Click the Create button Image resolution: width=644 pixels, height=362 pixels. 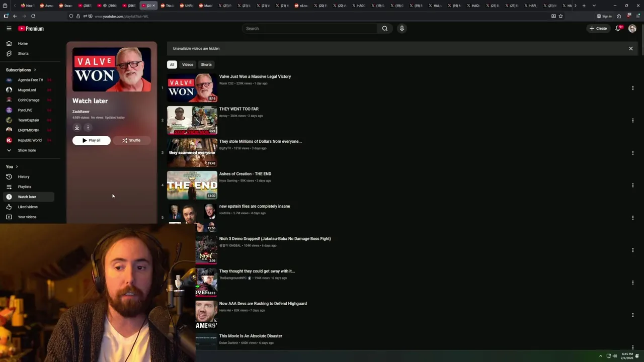click(x=599, y=29)
